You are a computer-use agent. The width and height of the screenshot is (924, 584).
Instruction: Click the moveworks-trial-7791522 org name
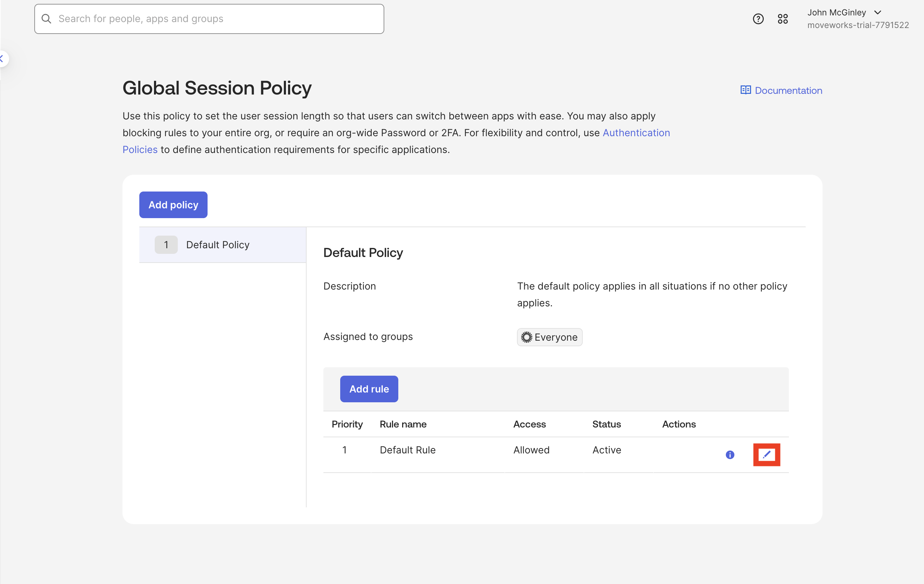pos(857,25)
